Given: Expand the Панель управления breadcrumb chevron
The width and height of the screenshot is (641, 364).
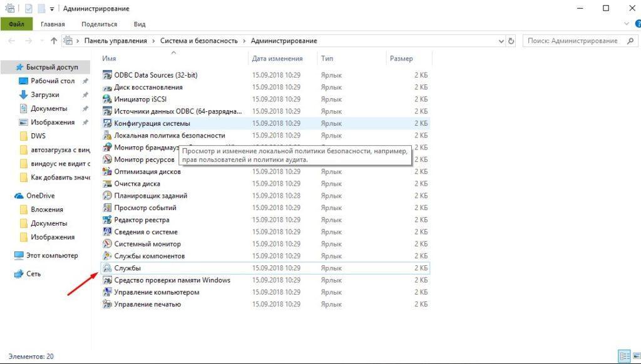Looking at the screenshot, I should coord(153,41).
